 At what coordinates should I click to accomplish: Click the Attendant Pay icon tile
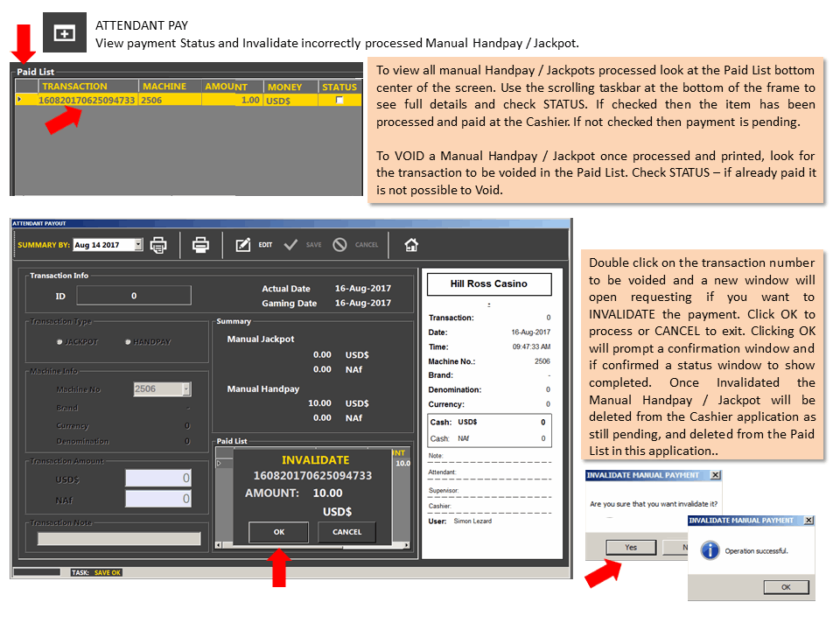pyautogui.click(x=64, y=32)
